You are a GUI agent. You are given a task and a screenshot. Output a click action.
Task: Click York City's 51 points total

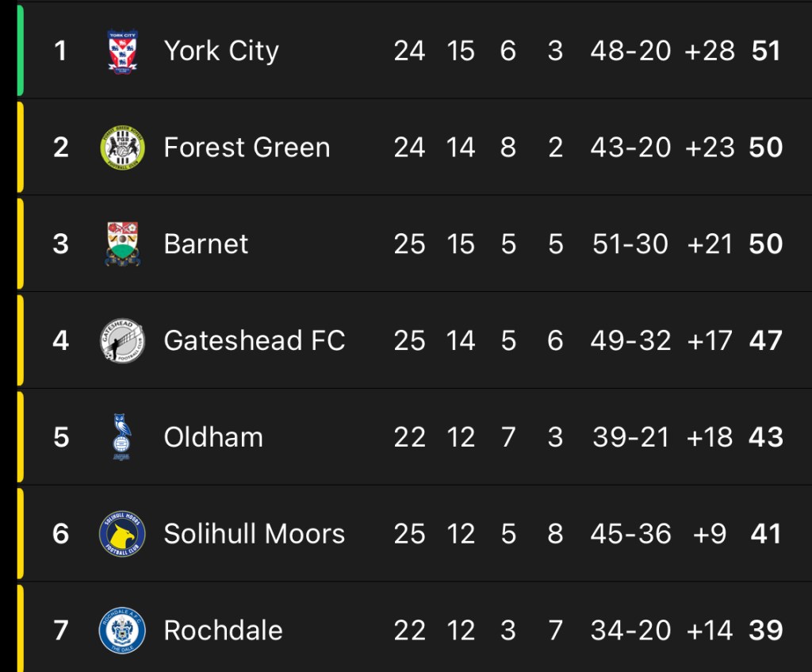(x=766, y=52)
